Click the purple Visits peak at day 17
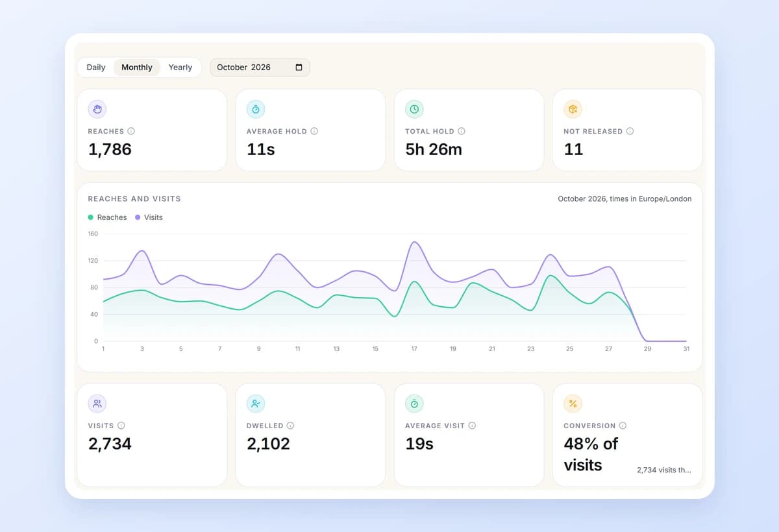 [x=414, y=243]
